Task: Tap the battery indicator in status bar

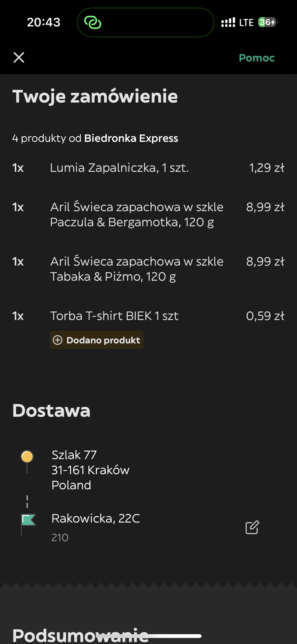Action: pos(267,22)
